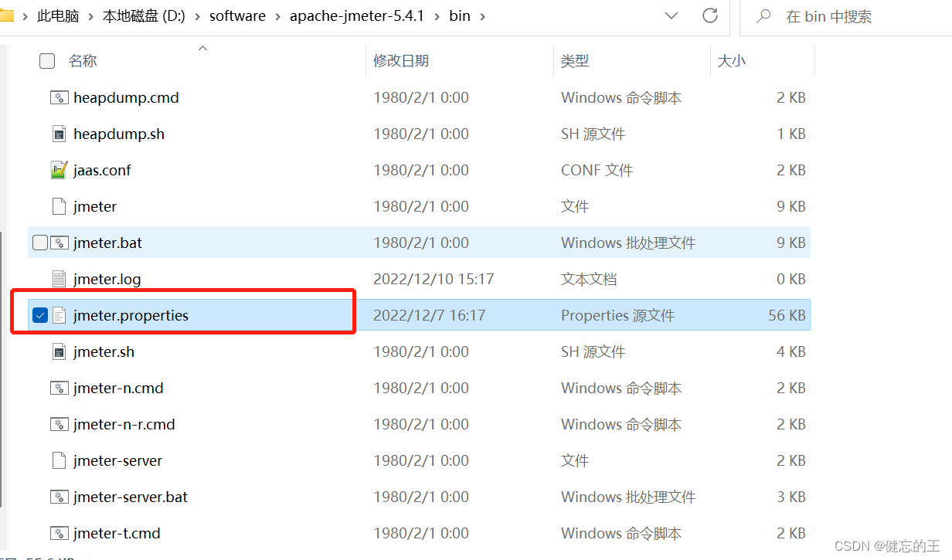Click the 文本文档 type cell
Image resolution: width=952 pixels, height=560 pixels.
point(589,279)
